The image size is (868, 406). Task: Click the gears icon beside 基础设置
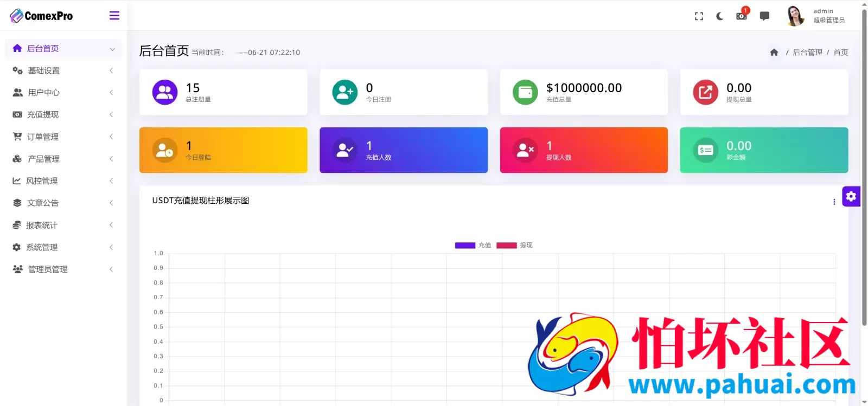point(17,70)
